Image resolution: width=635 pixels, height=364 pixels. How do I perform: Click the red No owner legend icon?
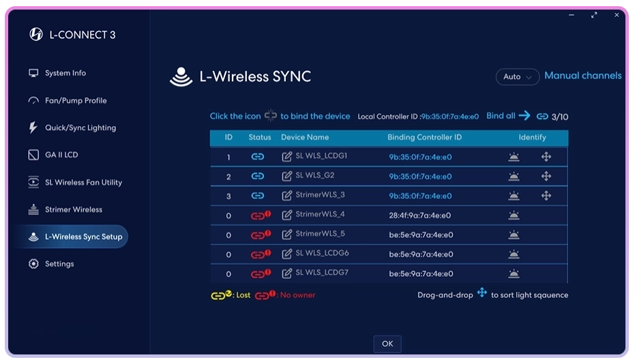(265, 295)
